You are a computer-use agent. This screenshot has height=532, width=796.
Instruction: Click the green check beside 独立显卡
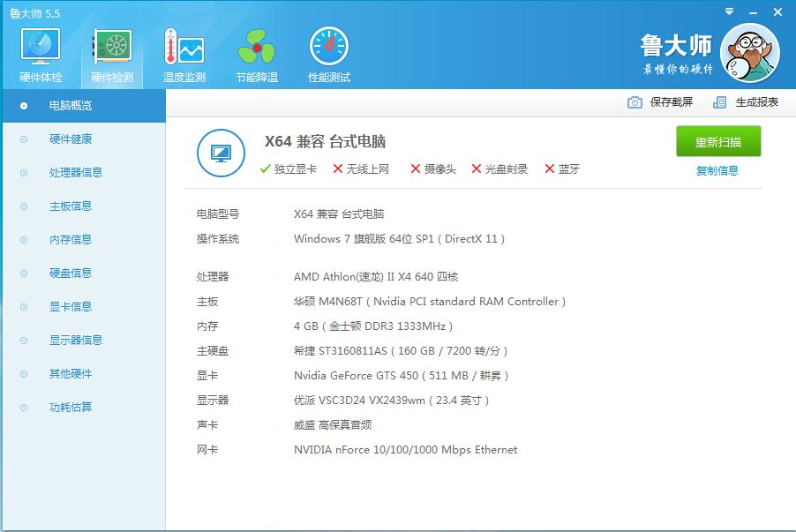click(265, 169)
